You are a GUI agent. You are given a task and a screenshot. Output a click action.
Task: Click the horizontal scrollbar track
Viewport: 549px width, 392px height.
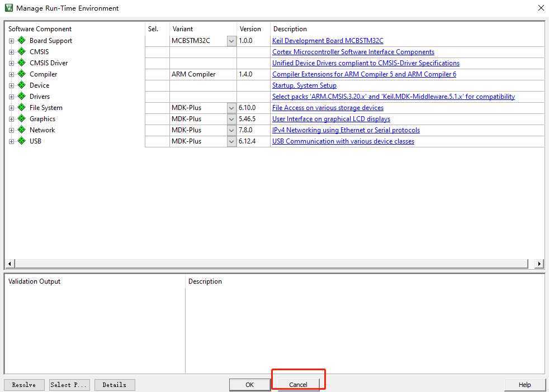coord(271,264)
